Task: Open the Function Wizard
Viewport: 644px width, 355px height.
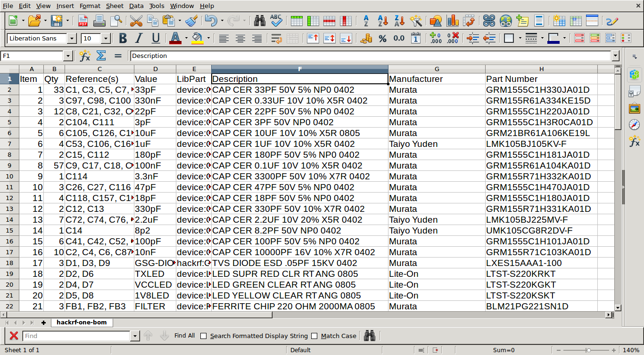Action: (85, 56)
